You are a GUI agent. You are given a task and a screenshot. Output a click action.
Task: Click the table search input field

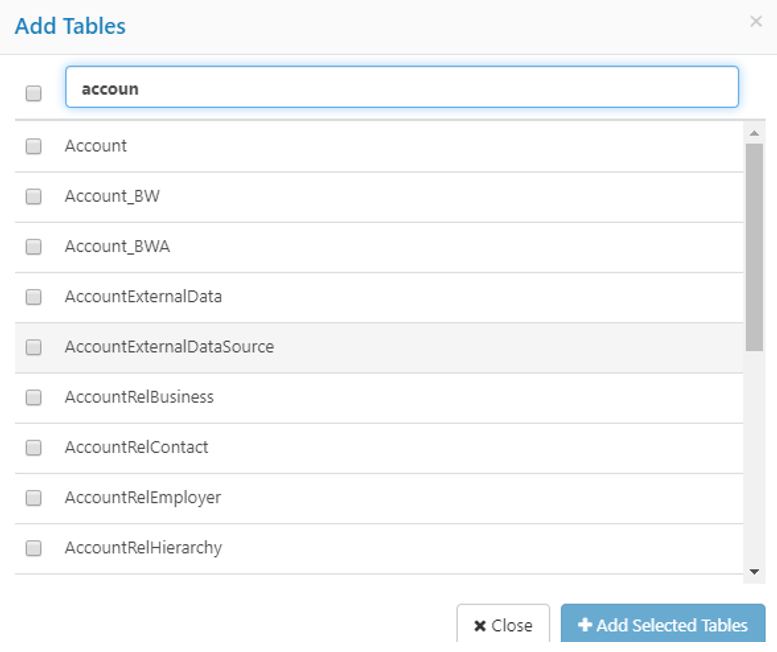pyautogui.click(x=401, y=88)
